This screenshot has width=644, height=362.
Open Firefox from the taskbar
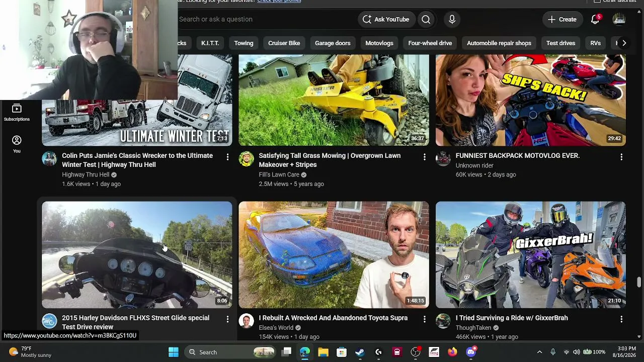pos(452,352)
